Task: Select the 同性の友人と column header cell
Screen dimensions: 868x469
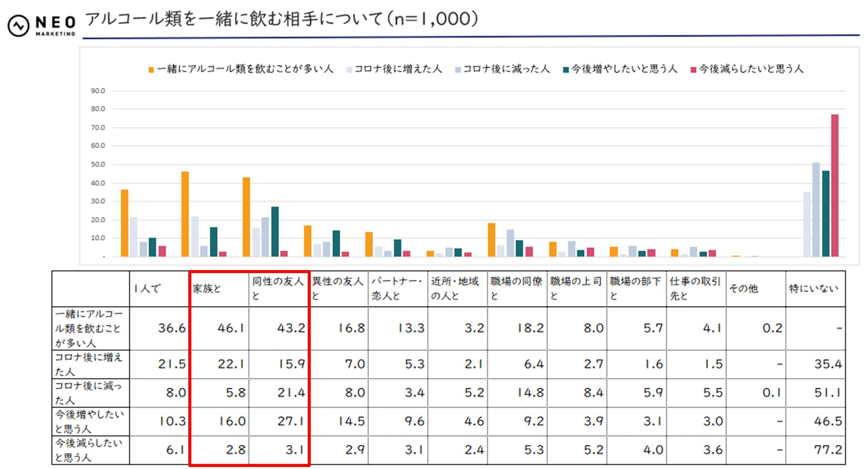Action: tap(278, 288)
